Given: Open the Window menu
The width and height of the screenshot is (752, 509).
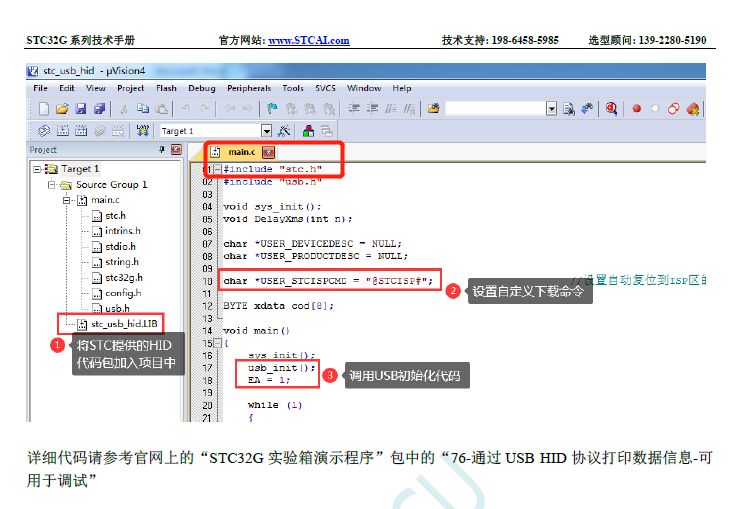Looking at the screenshot, I should click(x=364, y=88).
